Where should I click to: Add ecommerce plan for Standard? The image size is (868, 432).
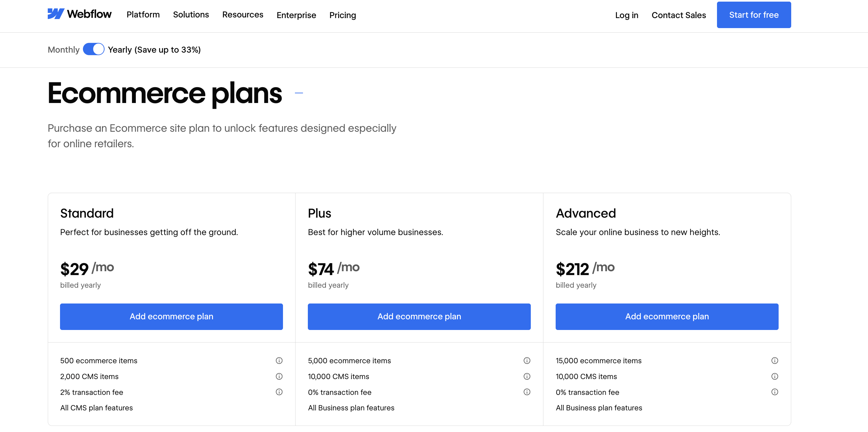point(171,316)
